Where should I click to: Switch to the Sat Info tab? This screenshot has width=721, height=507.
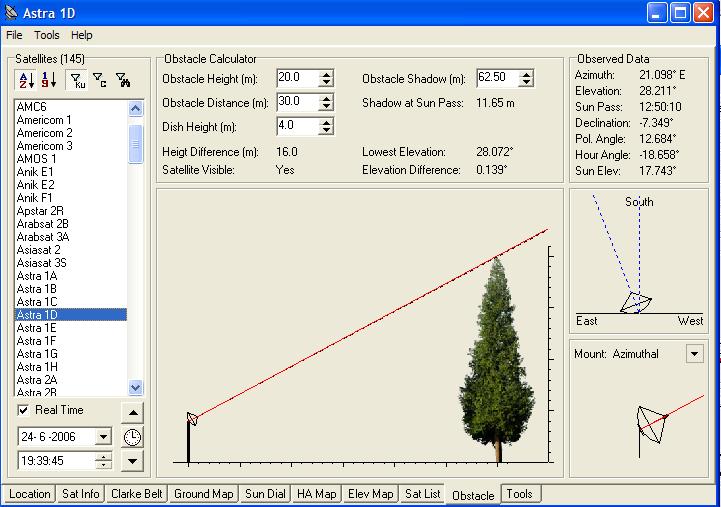pyautogui.click(x=80, y=494)
